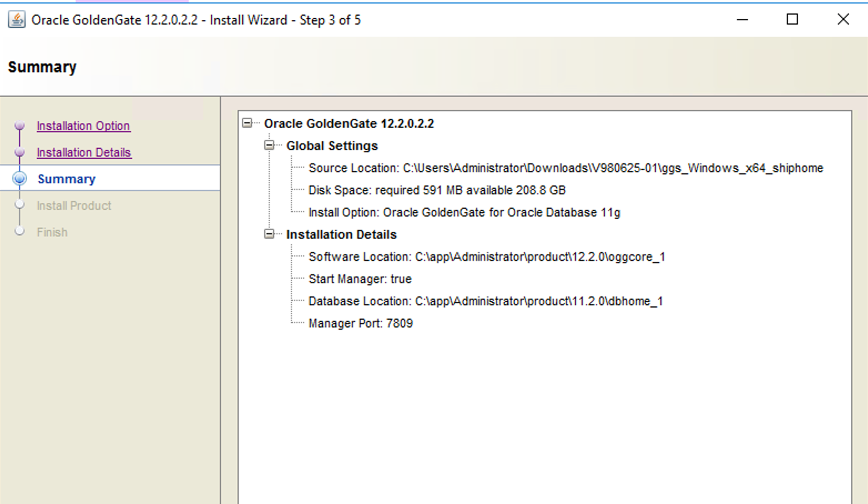The image size is (868, 504).
Task: Select the Summary step in the sidebar
Action: click(66, 179)
